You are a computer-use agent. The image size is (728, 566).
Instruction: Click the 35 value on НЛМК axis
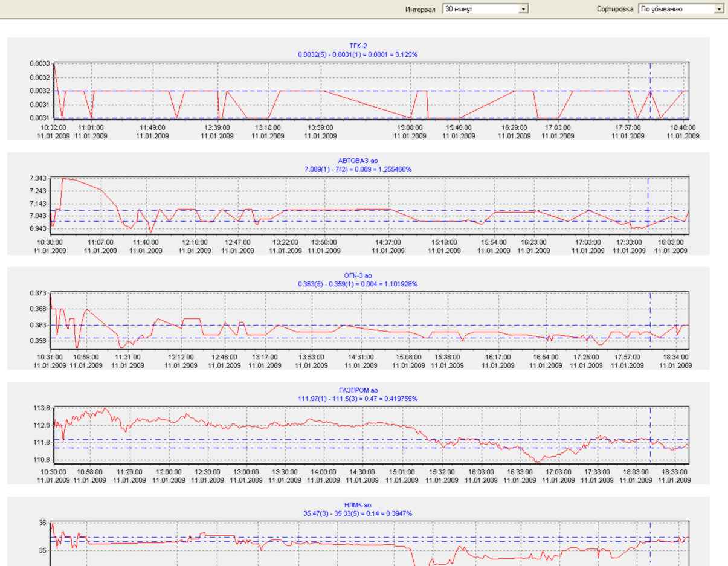(x=43, y=551)
